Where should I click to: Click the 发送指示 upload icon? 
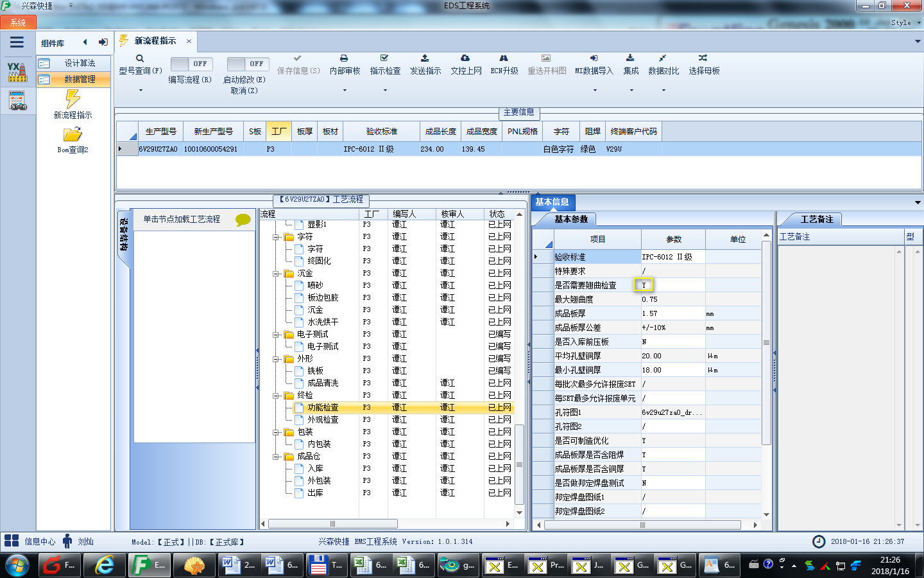pos(425,58)
